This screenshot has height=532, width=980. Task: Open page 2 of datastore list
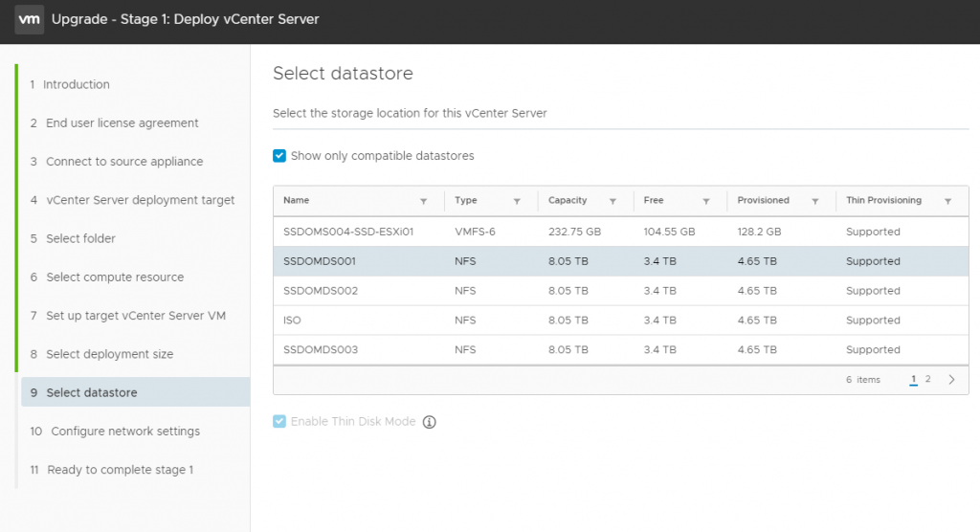tap(928, 379)
